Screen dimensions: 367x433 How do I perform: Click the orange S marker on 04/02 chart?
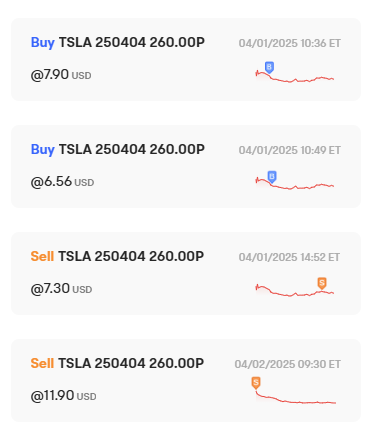(256, 383)
